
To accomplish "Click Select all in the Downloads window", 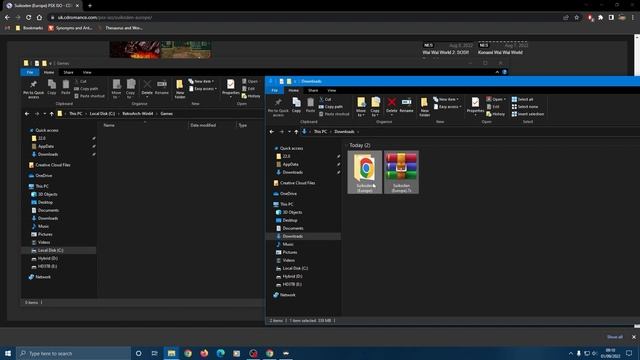I will pyautogui.click(x=522, y=99).
